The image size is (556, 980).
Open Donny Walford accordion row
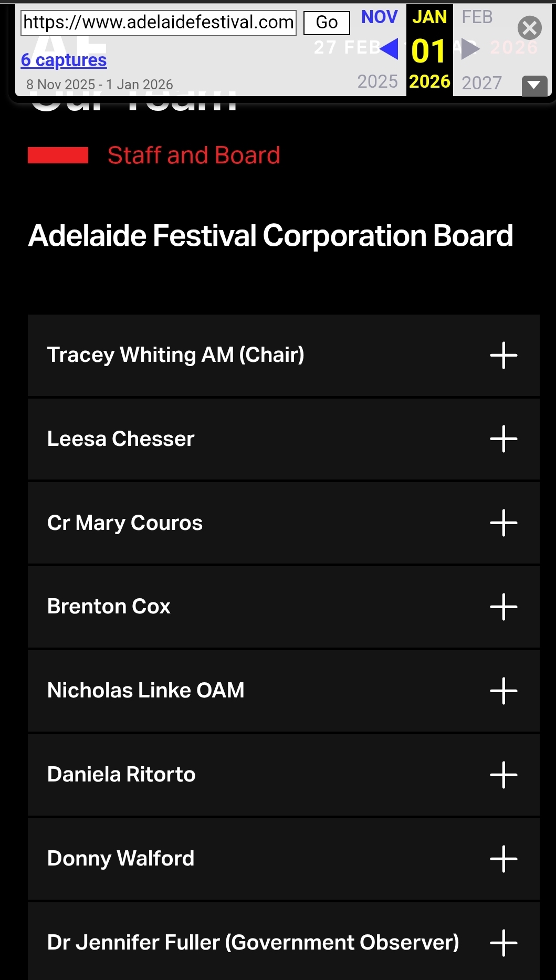[x=284, y=859]
